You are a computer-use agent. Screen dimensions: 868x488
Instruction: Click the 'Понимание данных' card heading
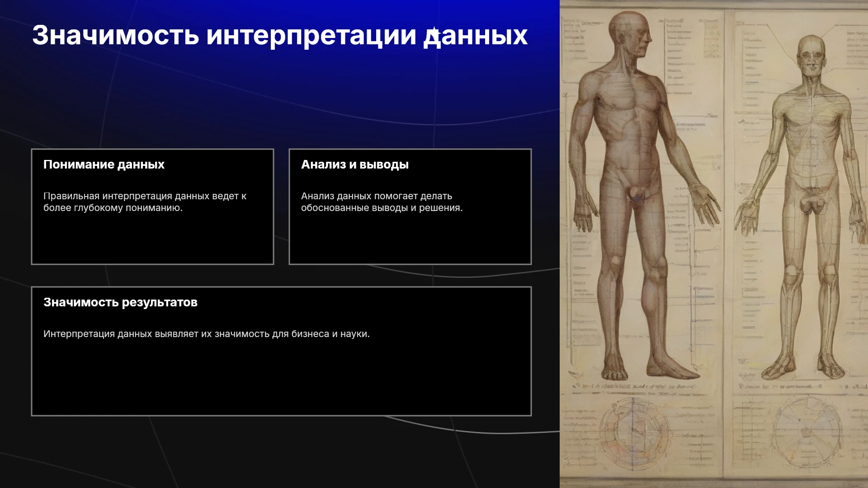coord(104,164)
